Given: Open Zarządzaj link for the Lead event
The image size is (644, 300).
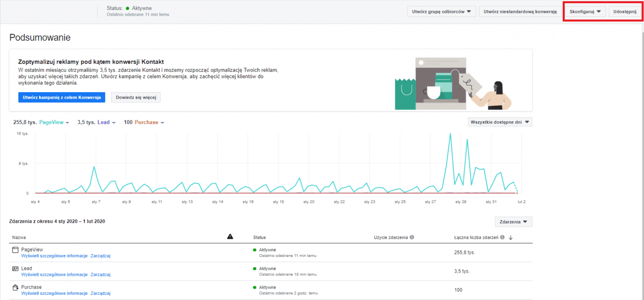Looking at the screenshot, I should [100, 275].
